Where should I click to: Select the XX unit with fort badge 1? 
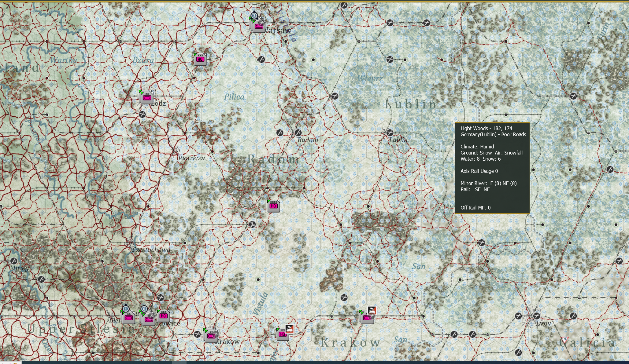[128, 318]
